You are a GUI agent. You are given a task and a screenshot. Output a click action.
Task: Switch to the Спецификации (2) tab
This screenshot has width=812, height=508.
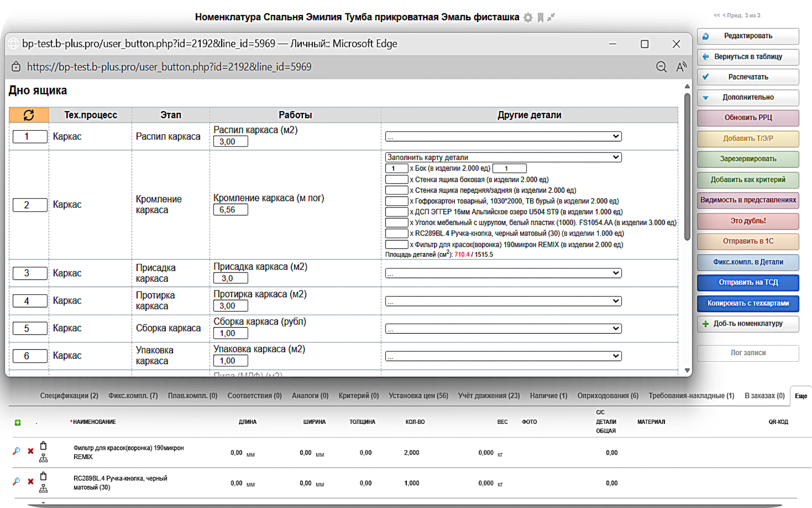click(69, 395)
